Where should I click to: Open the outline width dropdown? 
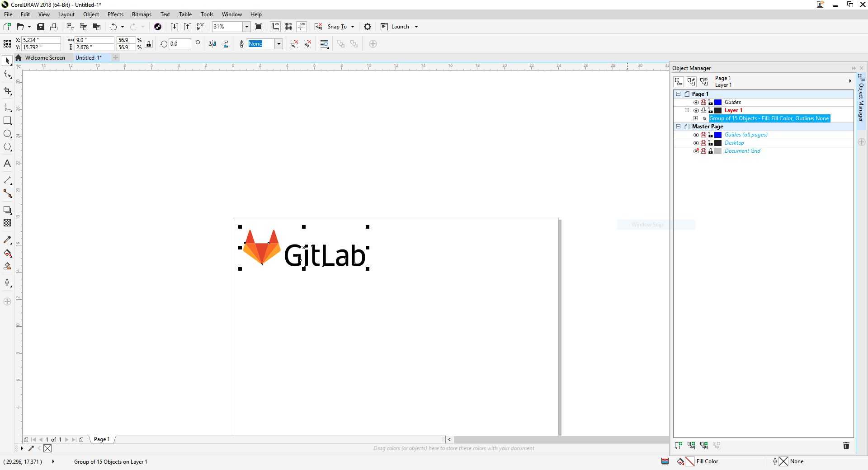pyautogui.click(x=279, y=44)
